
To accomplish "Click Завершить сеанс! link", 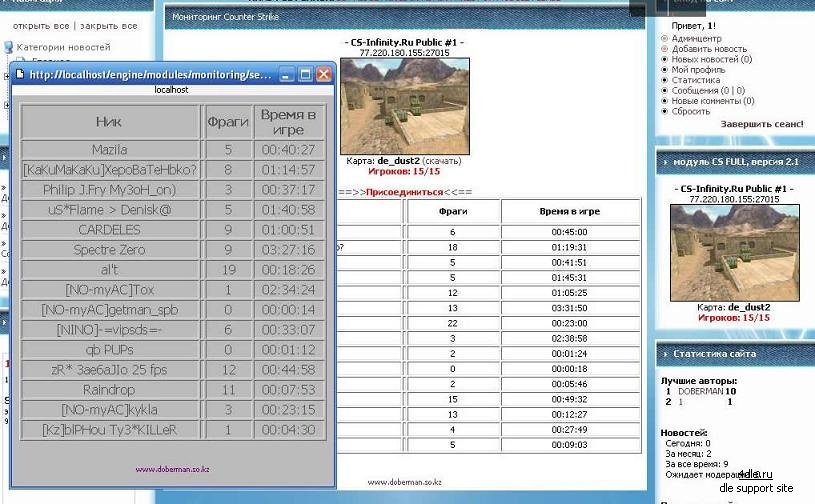I will [x=761, y=124].
